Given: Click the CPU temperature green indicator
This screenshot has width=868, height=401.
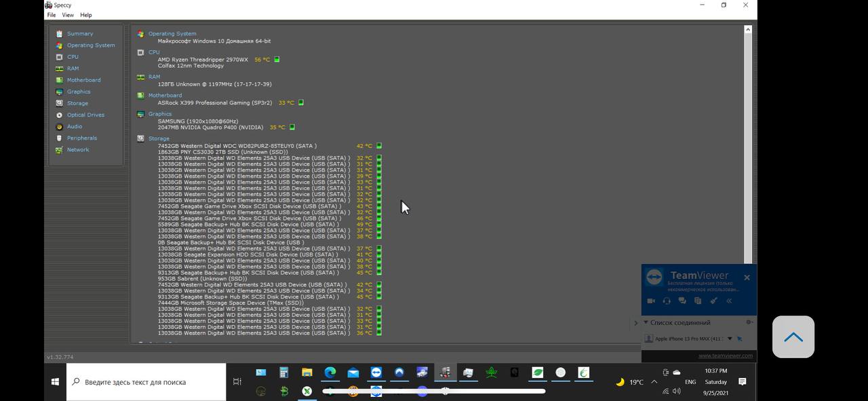Looking at the screenshot, I should pos(277,60).
